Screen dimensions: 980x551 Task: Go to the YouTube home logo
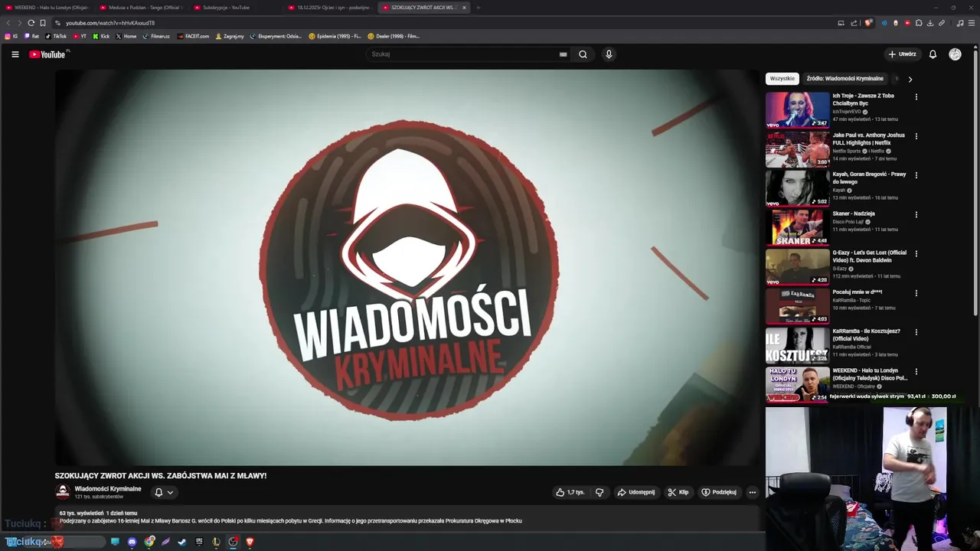point(48,54)
